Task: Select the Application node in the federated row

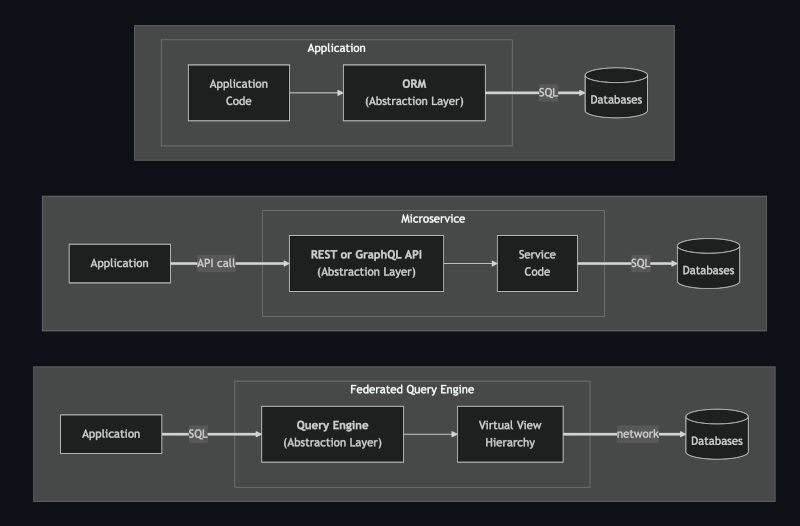Action: click(x=111, y=434)
